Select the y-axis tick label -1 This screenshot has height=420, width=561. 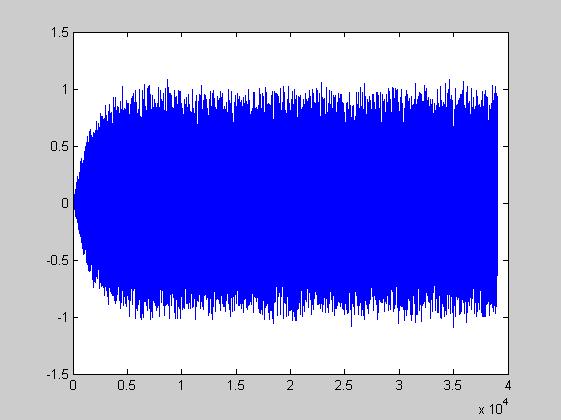coord(63,317)
